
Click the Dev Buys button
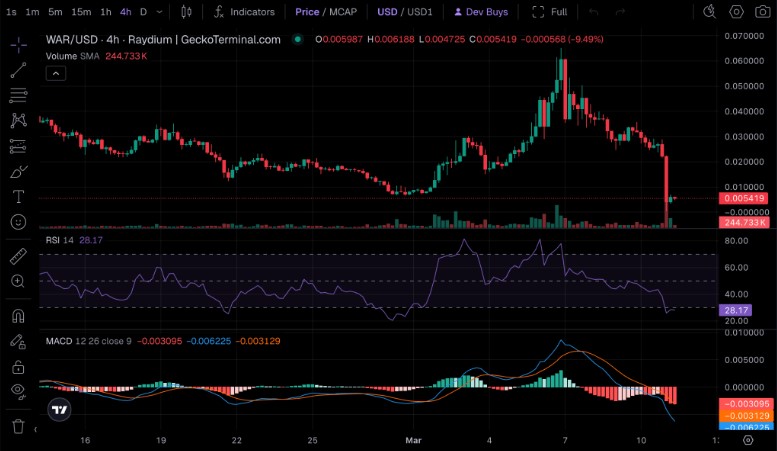[481, 12]
